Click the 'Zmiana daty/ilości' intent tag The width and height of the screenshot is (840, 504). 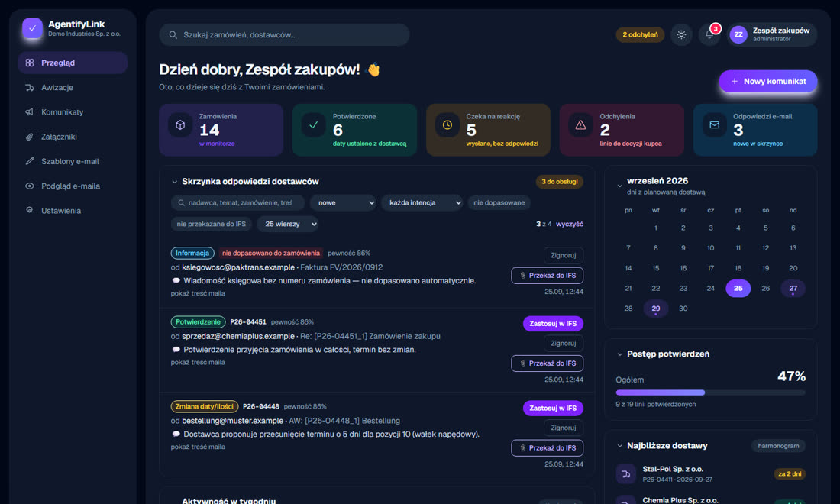(x=204, y=407)
